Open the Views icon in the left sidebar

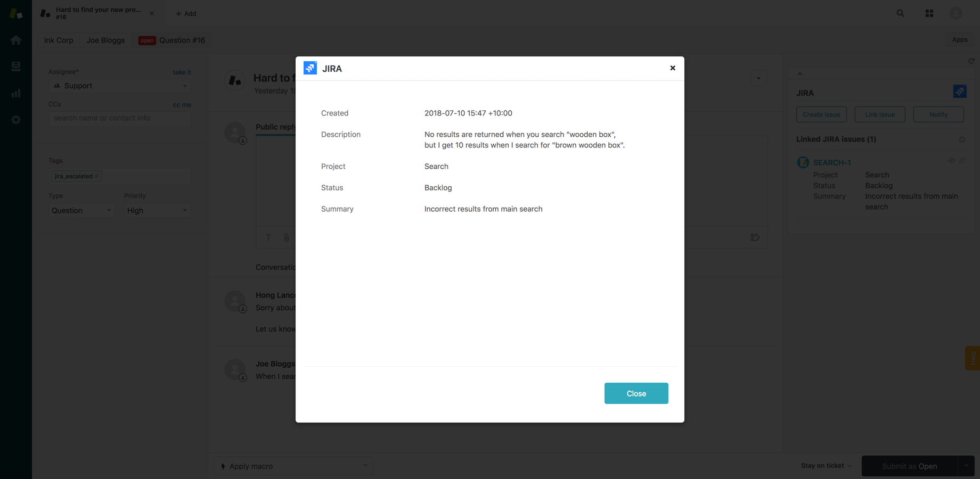click(16, 66)
